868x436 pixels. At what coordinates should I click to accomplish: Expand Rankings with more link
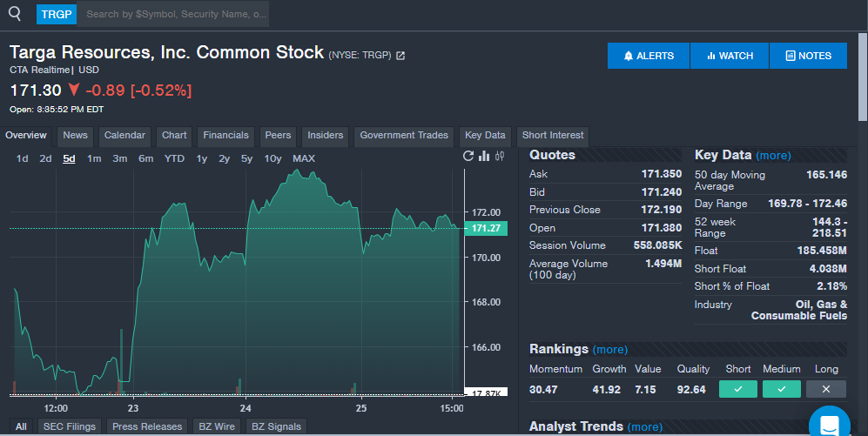point(609,349)
